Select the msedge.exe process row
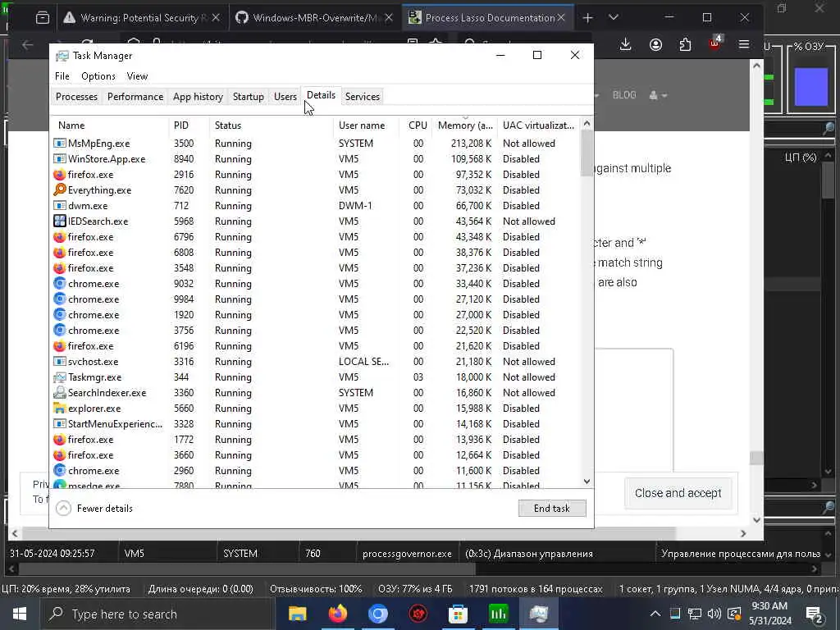Screen dimensions: 840x630 coord(316,485)
